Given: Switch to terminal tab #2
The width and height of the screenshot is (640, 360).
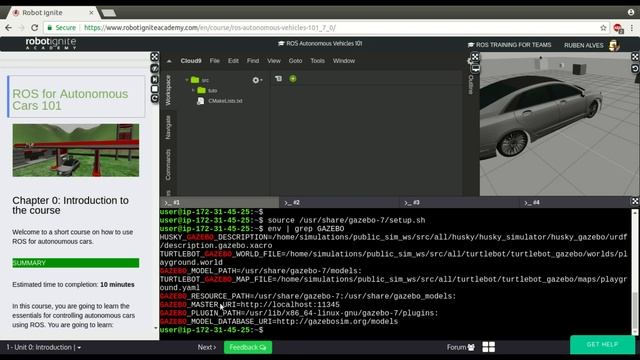Looking at the screenshot, I should [339, 202].
